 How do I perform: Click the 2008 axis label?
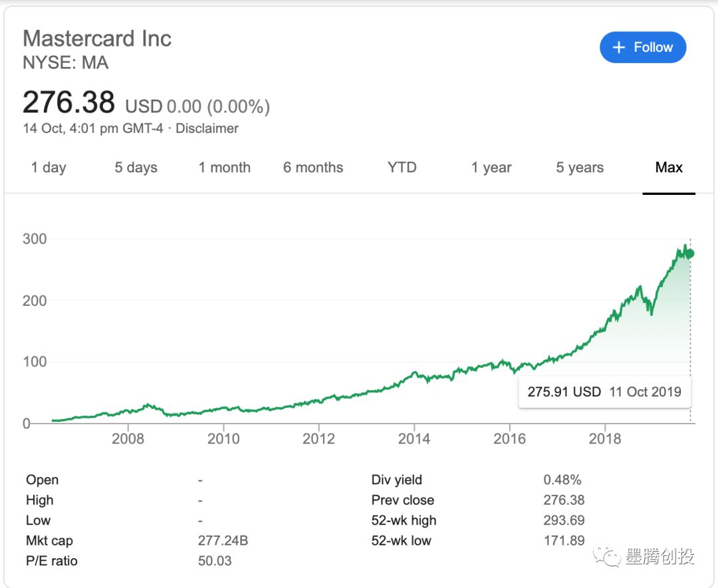(x=128, y=438)
